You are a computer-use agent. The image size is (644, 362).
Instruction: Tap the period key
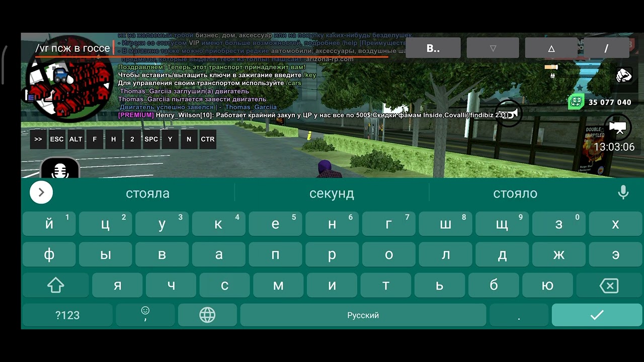coord(519,315)
